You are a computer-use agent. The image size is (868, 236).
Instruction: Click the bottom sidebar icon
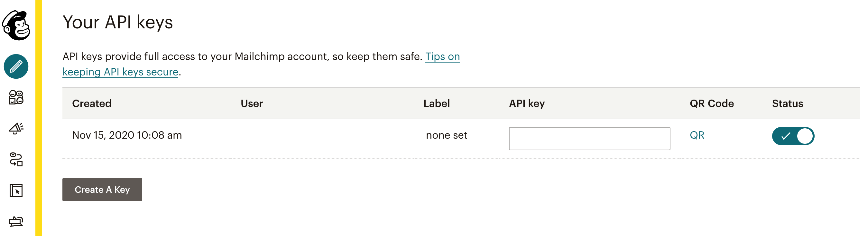pyautogui.click(x=16, y=221)
